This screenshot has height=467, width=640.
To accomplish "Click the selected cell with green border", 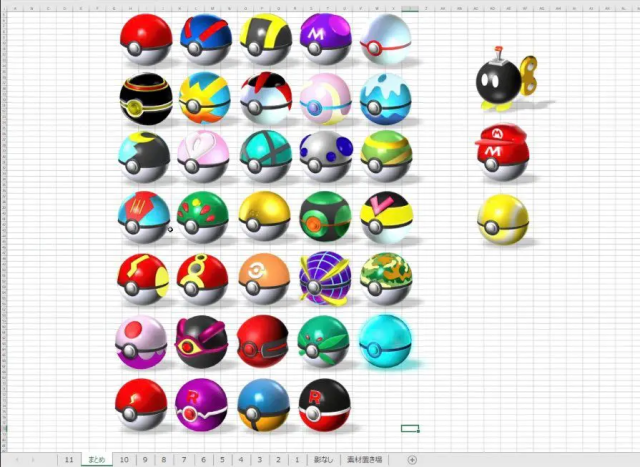I will tap(409, 428).
